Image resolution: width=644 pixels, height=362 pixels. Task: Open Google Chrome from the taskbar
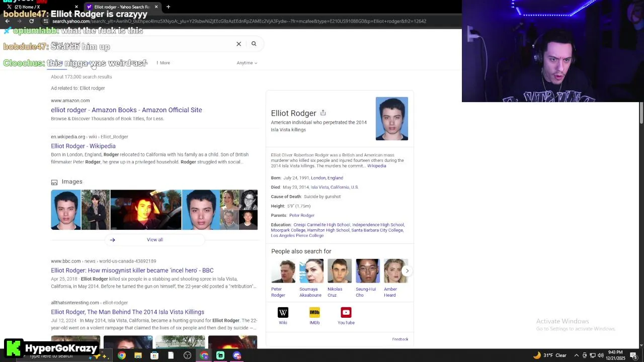coord(121,355)
